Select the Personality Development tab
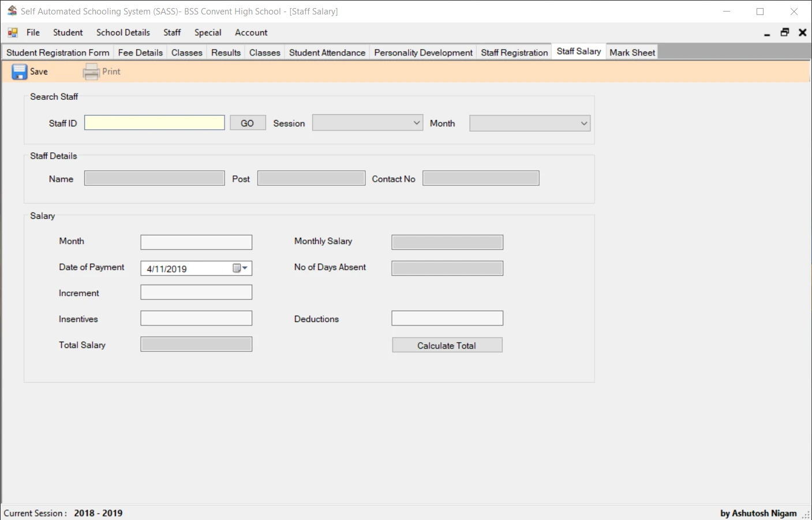The image size is (812, 520). point(422,52)
